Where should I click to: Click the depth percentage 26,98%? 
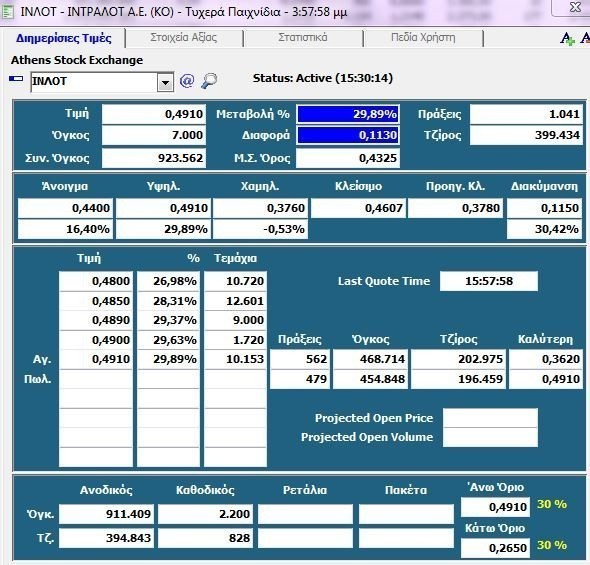click(168, 281)
